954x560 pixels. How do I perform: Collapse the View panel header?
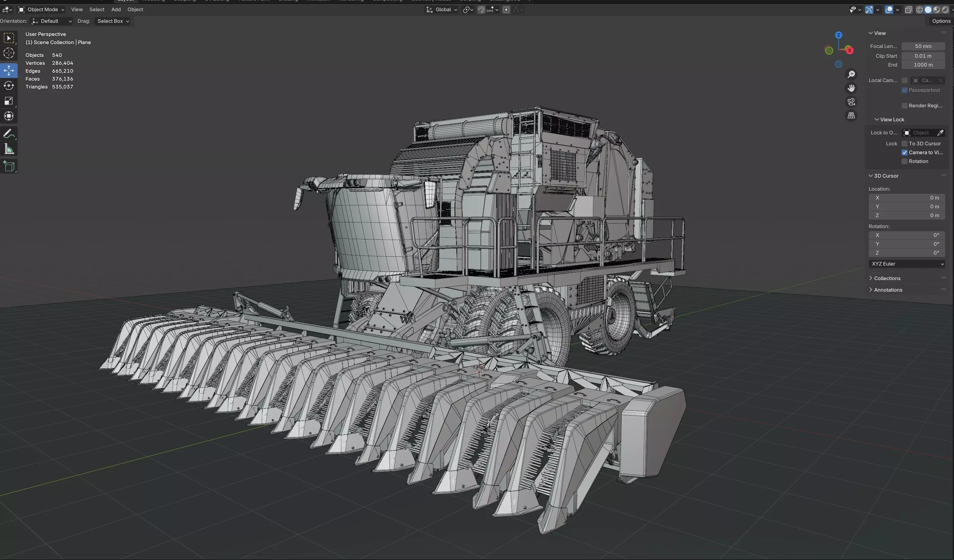879,33
